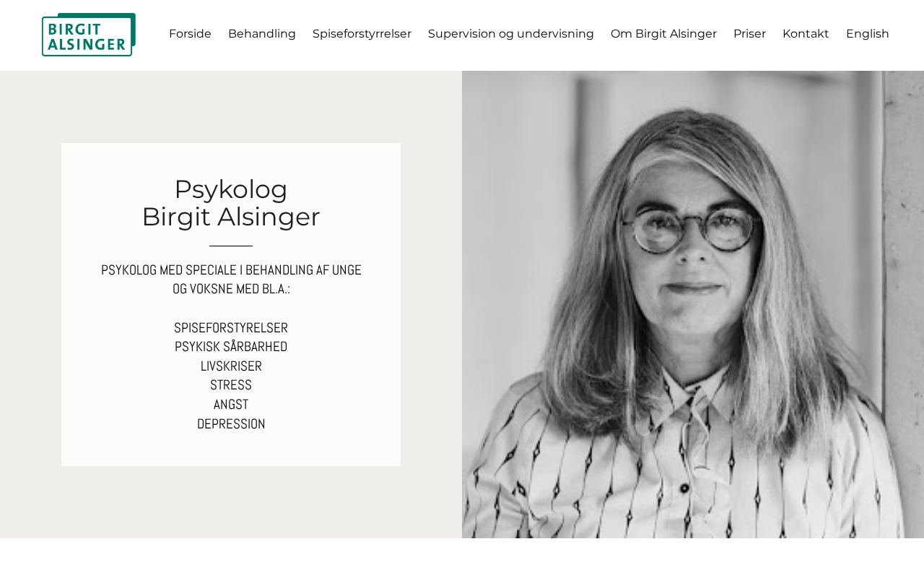
Task: Select Supervision og undervisning menu item
Action: [511, 34]
